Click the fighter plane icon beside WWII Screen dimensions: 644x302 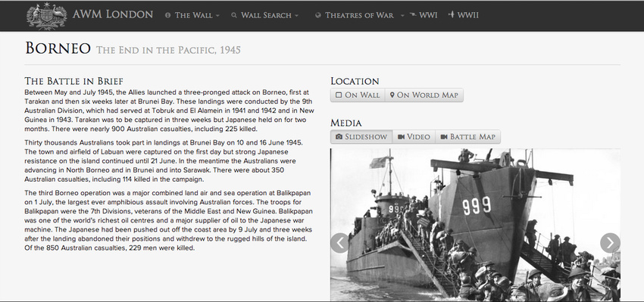452,15
